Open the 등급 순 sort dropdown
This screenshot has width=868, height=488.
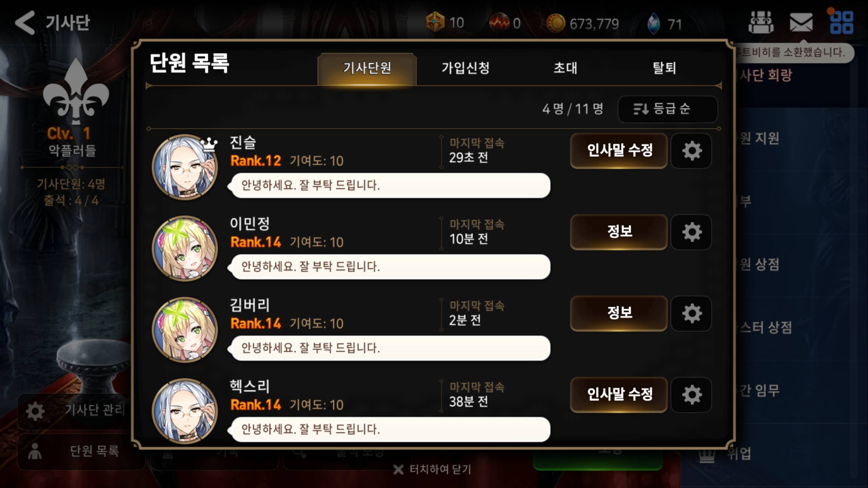[x=668, y=109]
